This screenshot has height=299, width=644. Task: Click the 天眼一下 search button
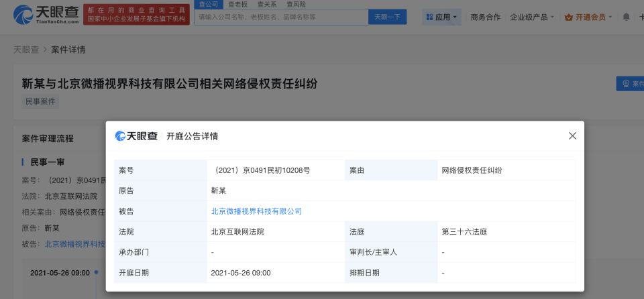[x=387, y=17]
